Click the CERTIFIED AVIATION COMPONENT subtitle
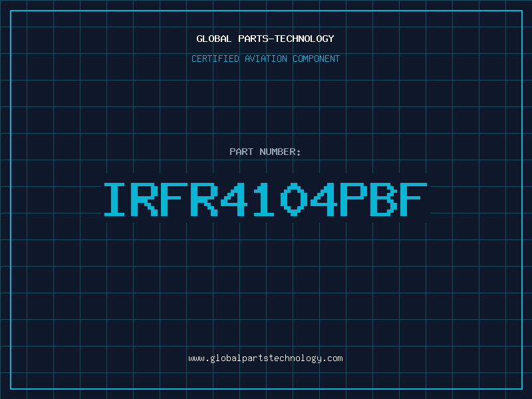 pyautogui.click(x=265, y=59)
